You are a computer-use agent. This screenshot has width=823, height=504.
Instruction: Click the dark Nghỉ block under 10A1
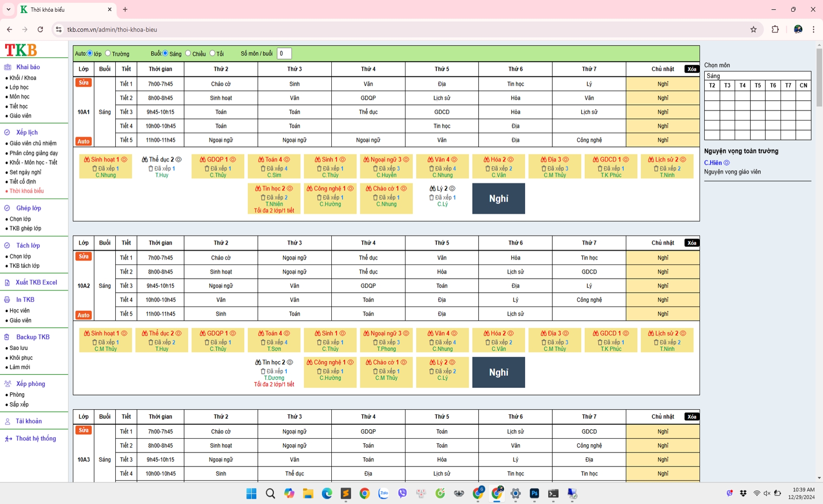(498, 198)
